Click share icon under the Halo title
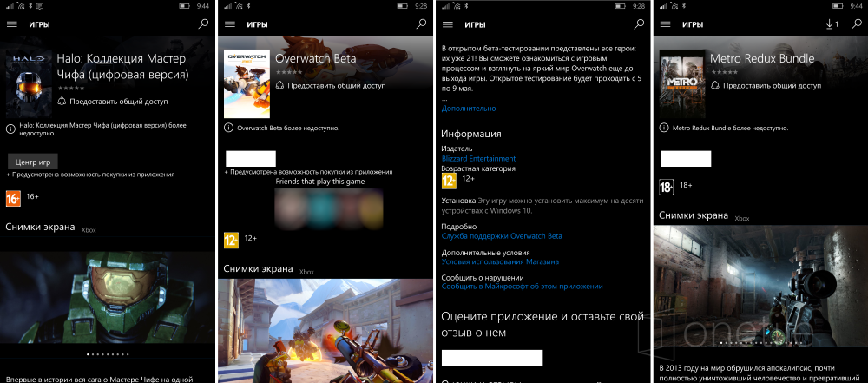Viewport: 868px width, 383px height. (x=62, y=102)
